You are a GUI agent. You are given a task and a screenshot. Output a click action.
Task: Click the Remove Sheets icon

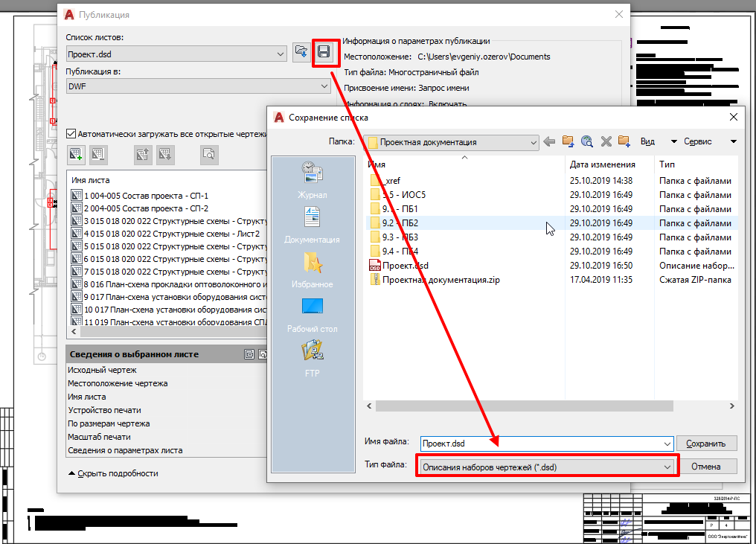[98, 154]
